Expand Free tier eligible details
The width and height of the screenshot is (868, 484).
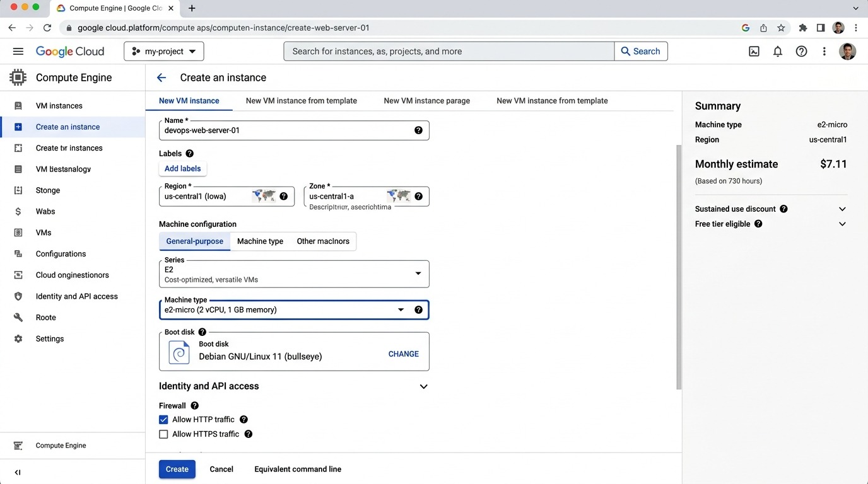click(842, 224)
